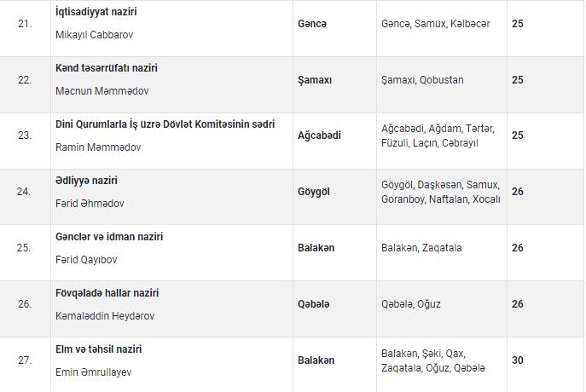This screenshot has width=586, height=392.
Task: Select the name Mikayıl Cabbarov
Action: point(94,35)
